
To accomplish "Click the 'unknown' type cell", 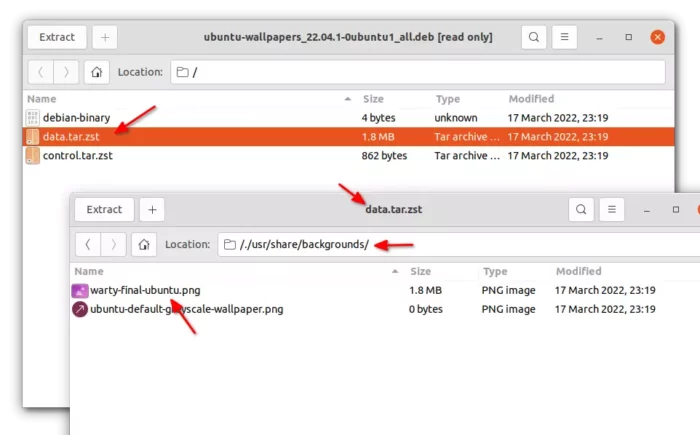I will (456, 118).
